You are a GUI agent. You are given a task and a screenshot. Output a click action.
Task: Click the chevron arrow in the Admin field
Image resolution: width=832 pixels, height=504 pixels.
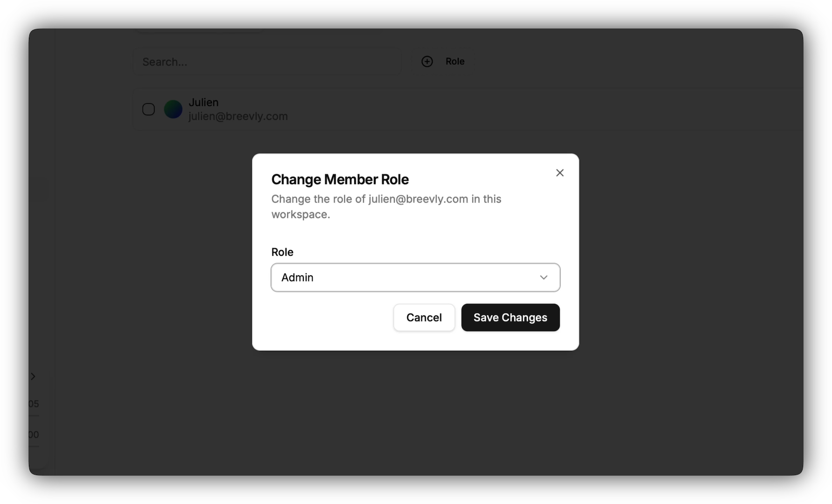[x=543, y=278]
